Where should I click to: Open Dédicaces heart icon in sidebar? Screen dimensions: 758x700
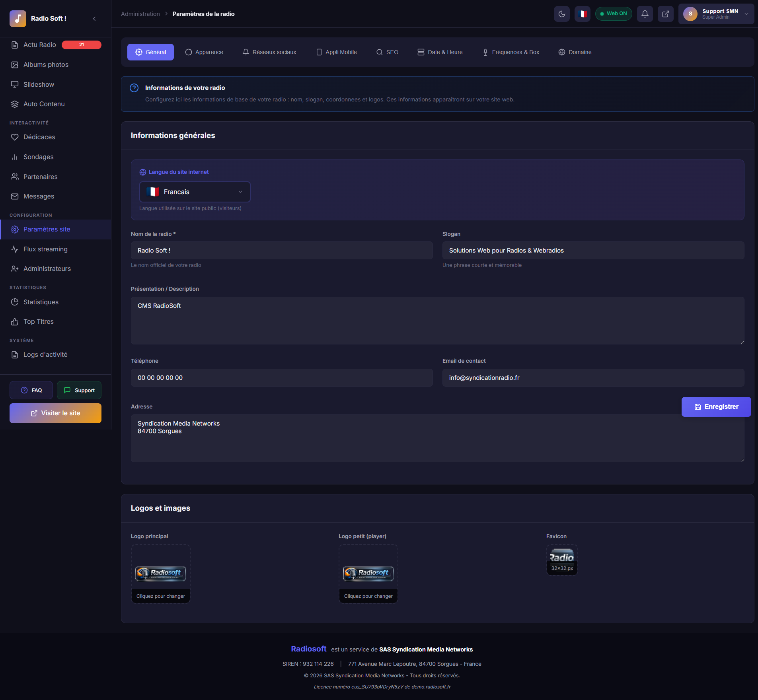coord(15,137)
